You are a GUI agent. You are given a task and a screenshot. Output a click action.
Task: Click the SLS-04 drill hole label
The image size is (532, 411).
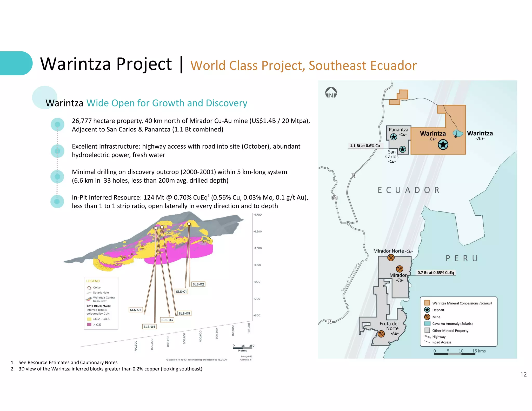[x=149, y=327]
